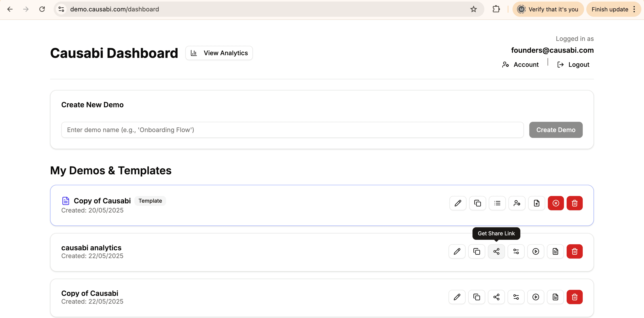644x318 pixels.
Task: Edit the causabi analytics demo
Action: pos(457,251)
